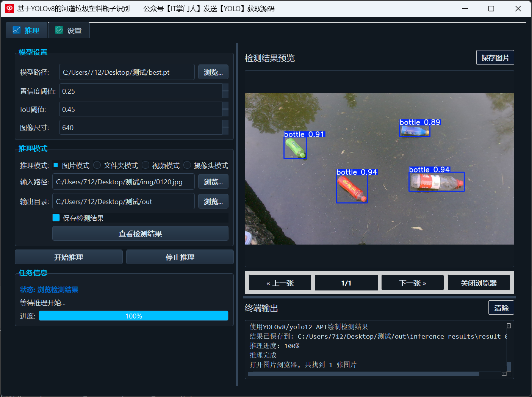Decrease IoU阈值 using its down stepper arrow
The height and width of the screenshot is (397, 532).
coord(226,113)
